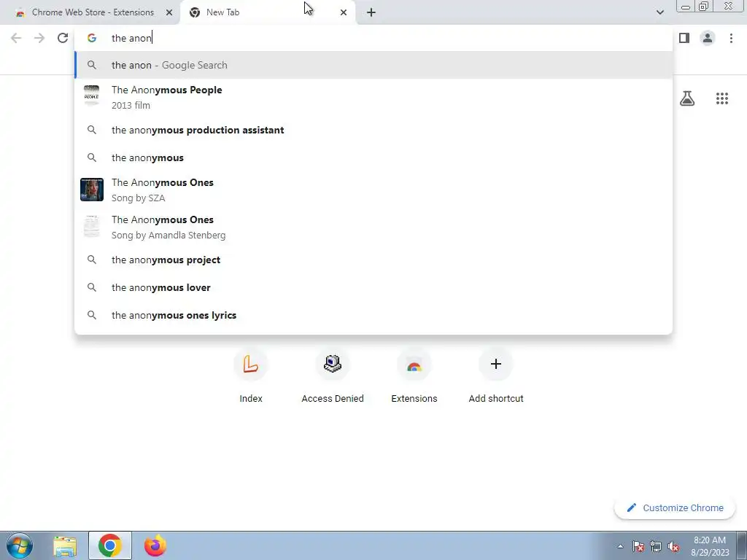Choose 'The Anonymous People' 2013 film suggestion
This screenshot has width=747, height=560.
373,97
